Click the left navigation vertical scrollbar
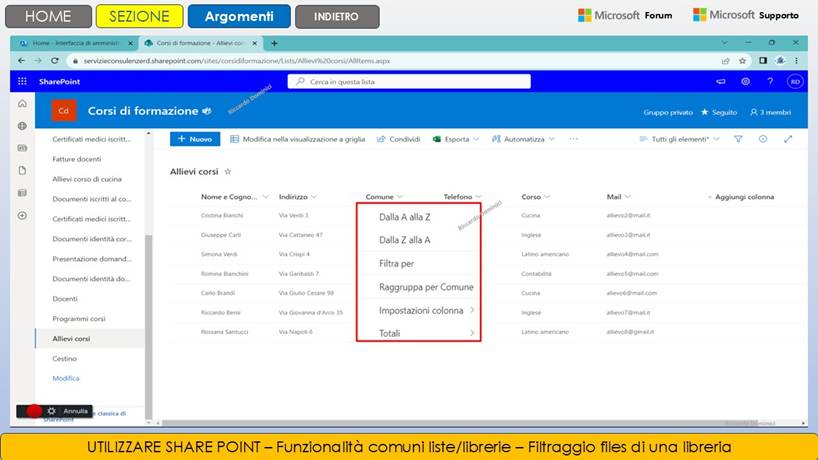Screen dimensions: 818x460 149,326
